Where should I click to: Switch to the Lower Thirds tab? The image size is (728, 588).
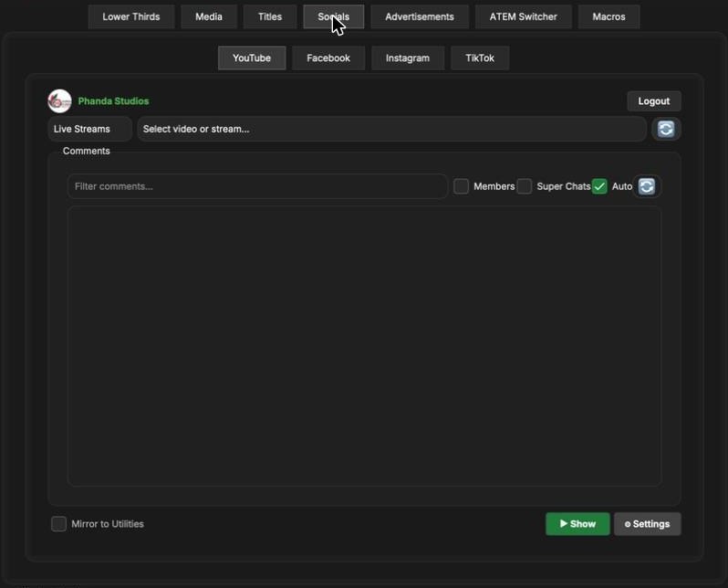pos(131,16)
